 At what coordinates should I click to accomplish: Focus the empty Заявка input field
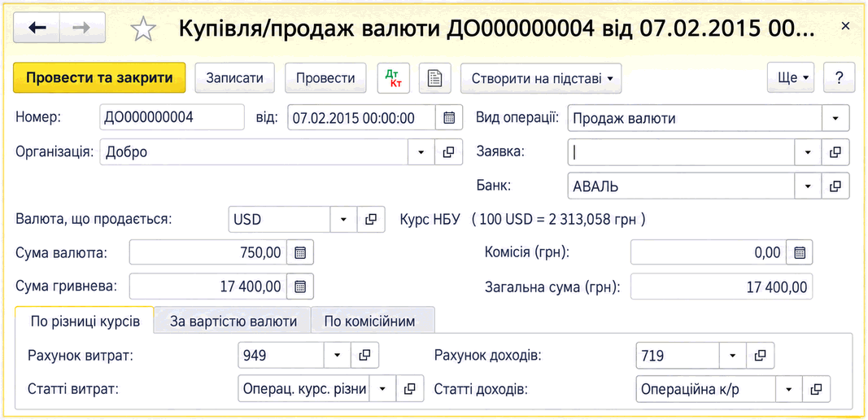pyautogui.click(x=682, y=152)
